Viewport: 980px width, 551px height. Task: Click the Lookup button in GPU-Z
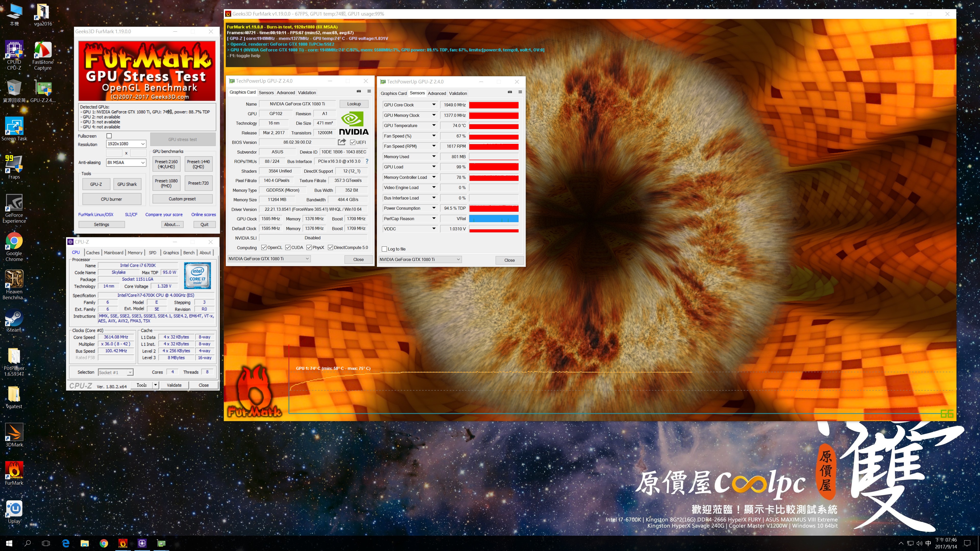(x=354, y=104)
